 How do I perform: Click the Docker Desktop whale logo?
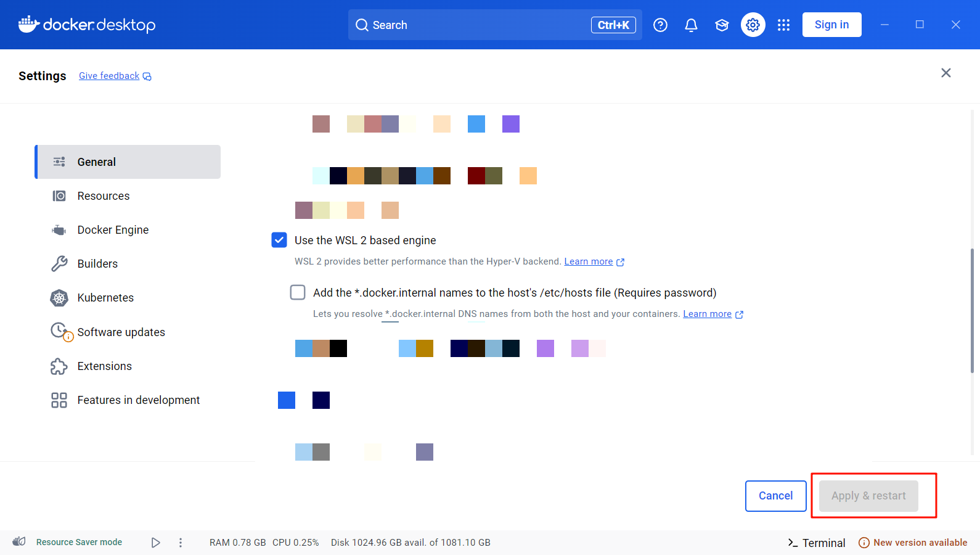[29, 24]
